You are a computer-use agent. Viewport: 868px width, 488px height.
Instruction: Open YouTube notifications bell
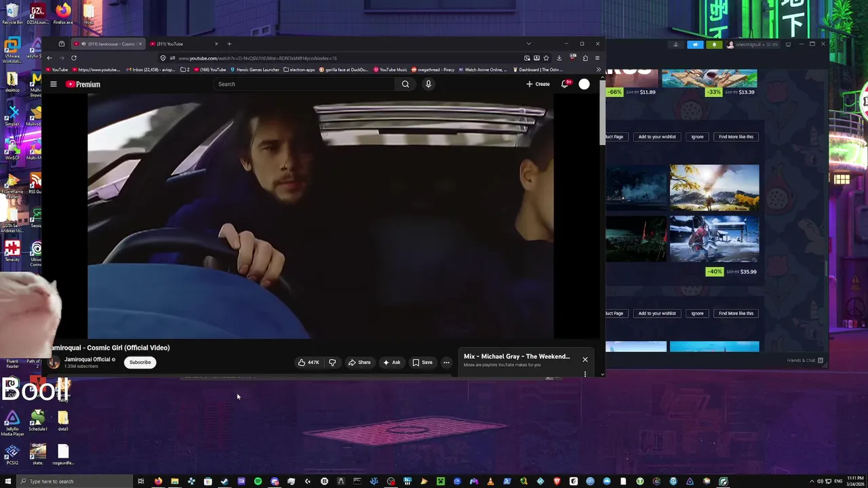(564, 84)
